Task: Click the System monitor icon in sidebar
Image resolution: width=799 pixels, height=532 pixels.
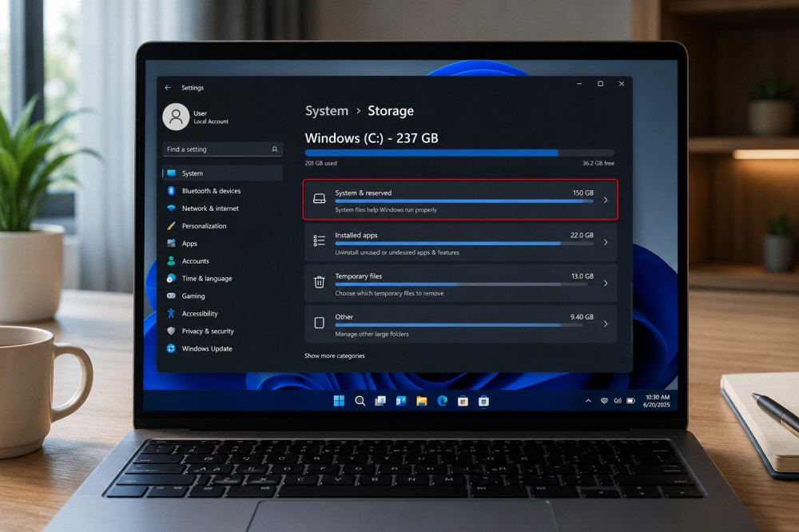Action: [x=171, y=173]
